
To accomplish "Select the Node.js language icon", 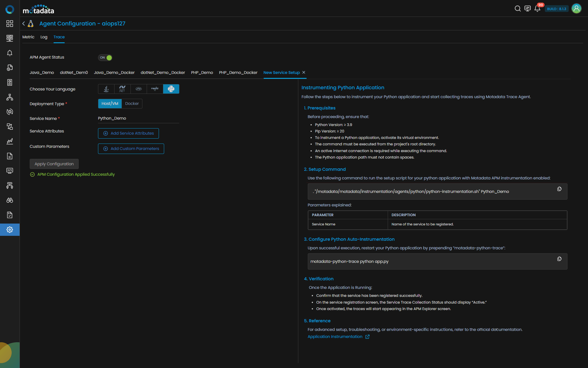I will 155,89.
